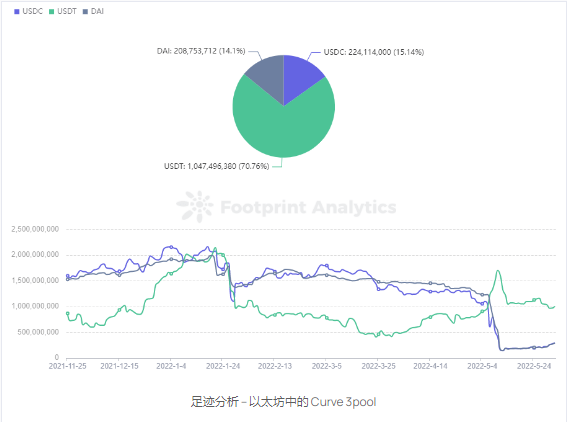567x422 pixels.
Task: Toggle the USDC legend entry
Action: [28, 11]
